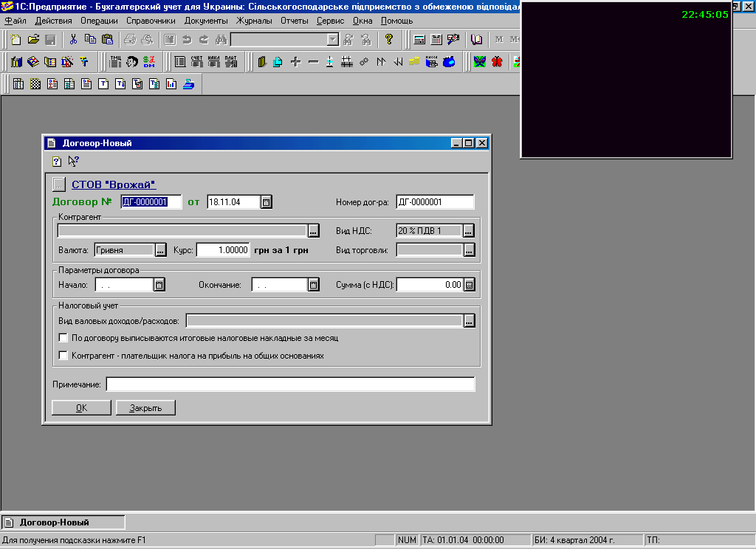Click 'БИ: 4 квартал 2004 г.' in status bar
This screenshot has height=549, width=756.
tap(588, 540)
